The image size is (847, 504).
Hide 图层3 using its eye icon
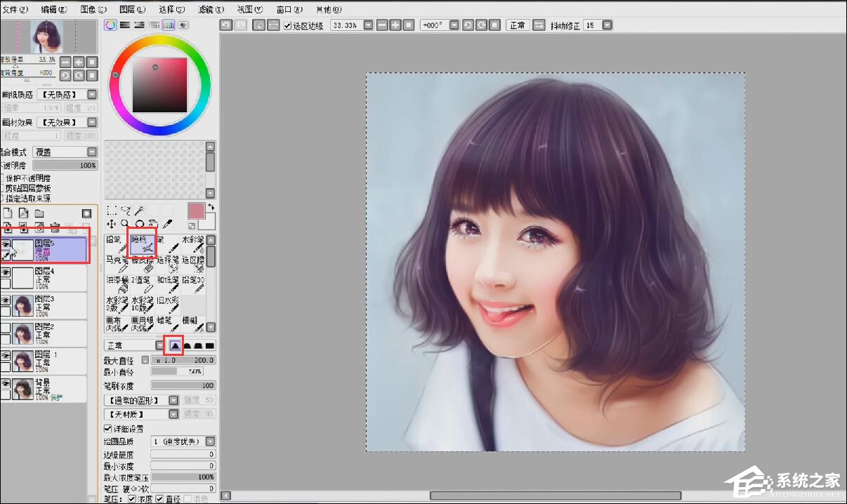pyautogui.click(x=6, y=300)
